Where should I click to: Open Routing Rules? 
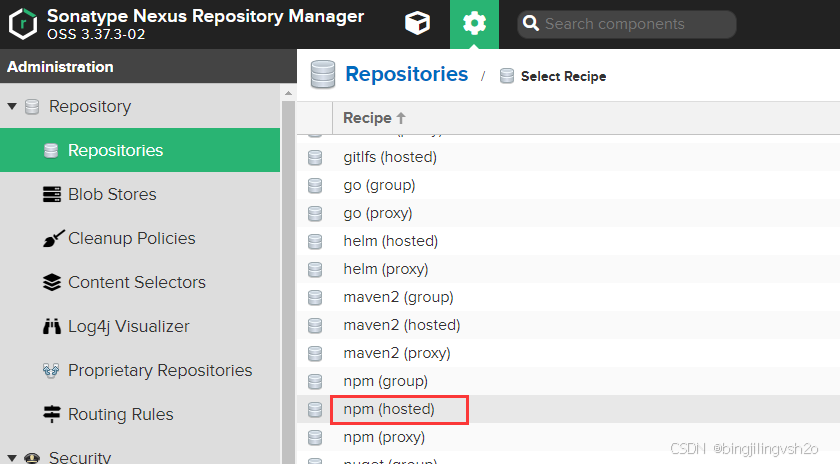click(x=121, y=414)
